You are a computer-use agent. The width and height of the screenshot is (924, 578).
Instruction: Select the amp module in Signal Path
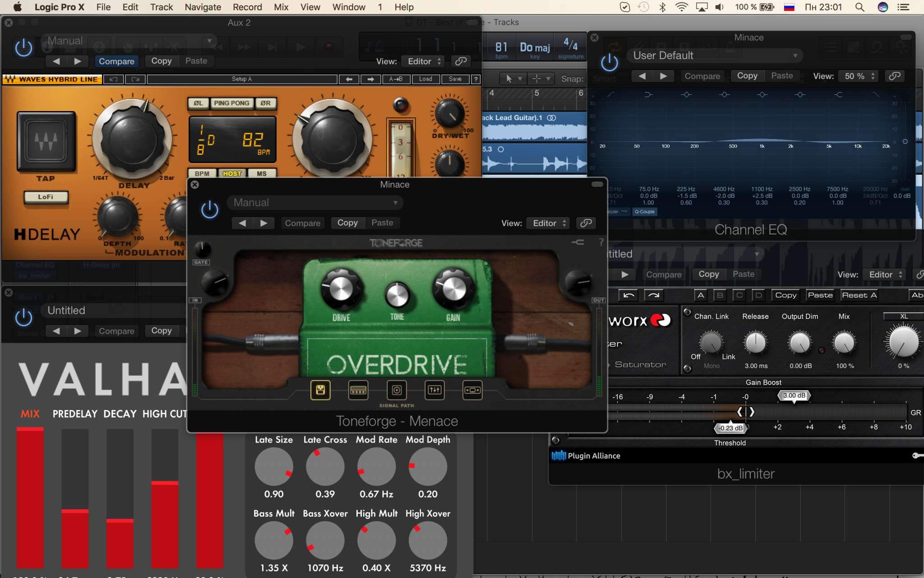pos(358,390)
